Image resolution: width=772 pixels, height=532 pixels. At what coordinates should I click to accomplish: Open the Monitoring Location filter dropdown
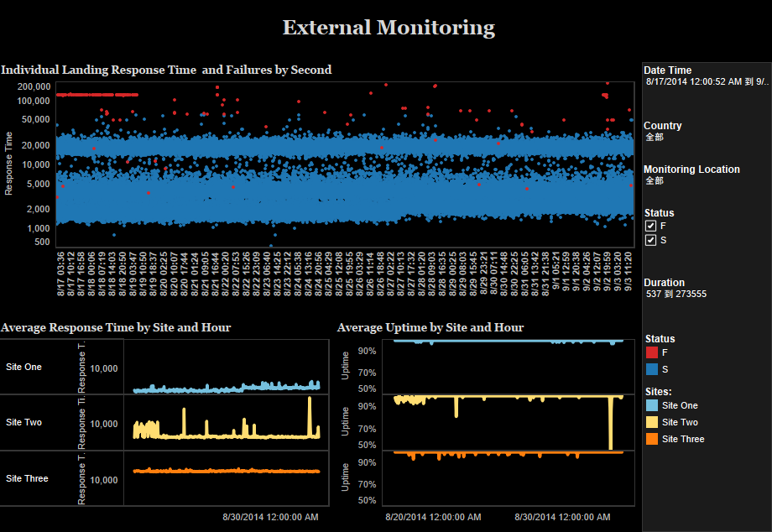(x=655, y=180)
